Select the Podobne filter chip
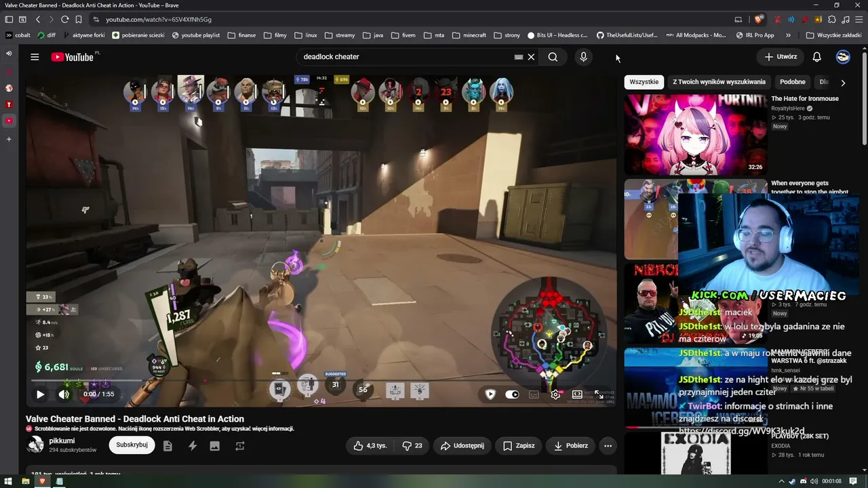 point(793,82)
